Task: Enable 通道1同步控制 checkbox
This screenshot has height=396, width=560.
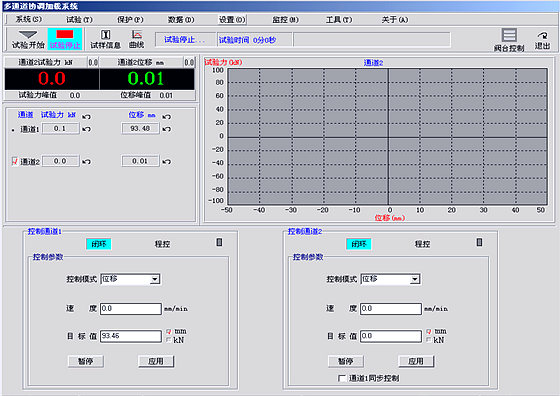Action: [x=341, y=378]
